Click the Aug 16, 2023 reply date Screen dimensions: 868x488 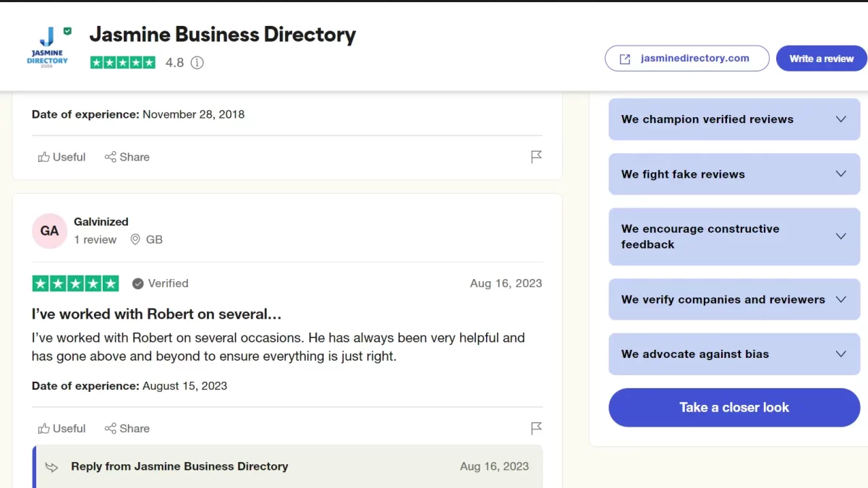(x=494, y=466)
